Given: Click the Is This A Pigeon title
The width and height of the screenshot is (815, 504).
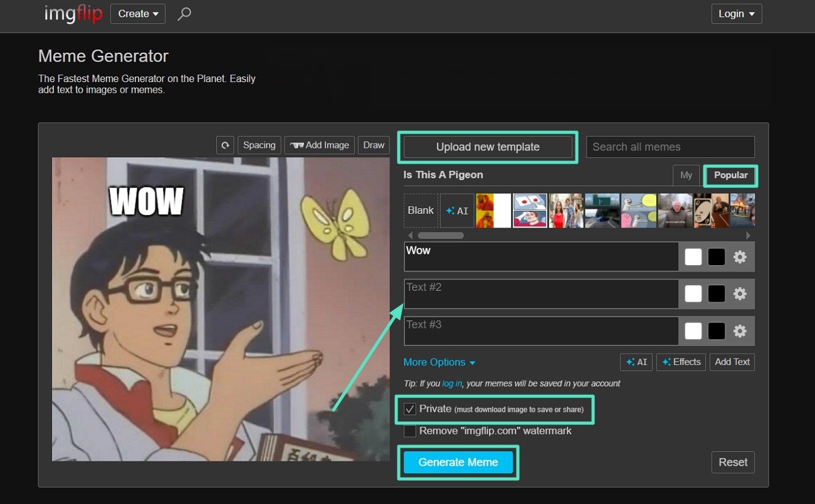Looking at the screenshot, I should click(x=443, y=175).
